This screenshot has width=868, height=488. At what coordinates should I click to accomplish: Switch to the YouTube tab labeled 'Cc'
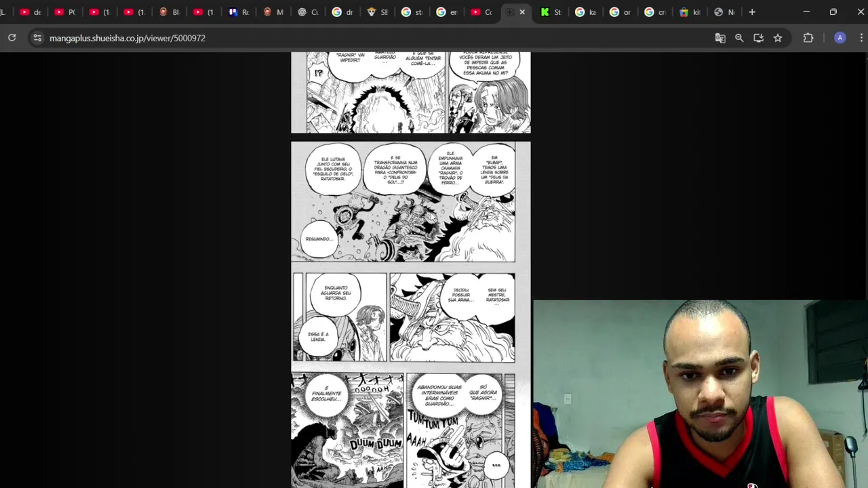(x=482, y=12)
